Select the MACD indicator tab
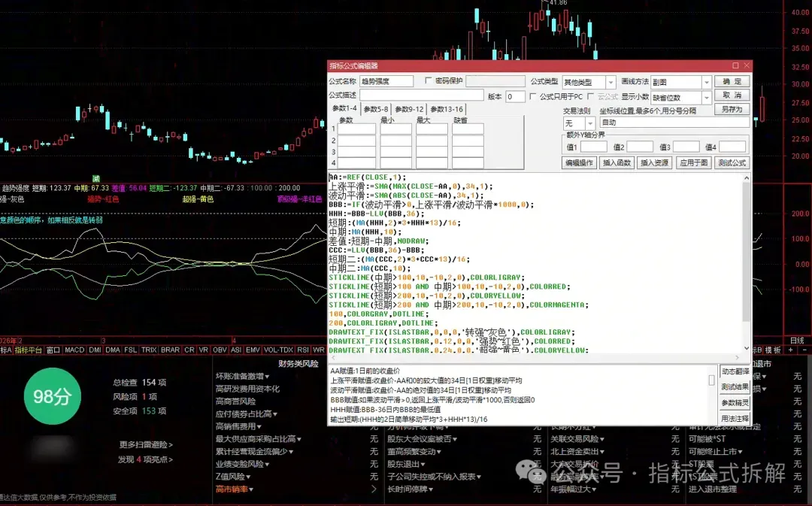 click(x=74, y=350)
